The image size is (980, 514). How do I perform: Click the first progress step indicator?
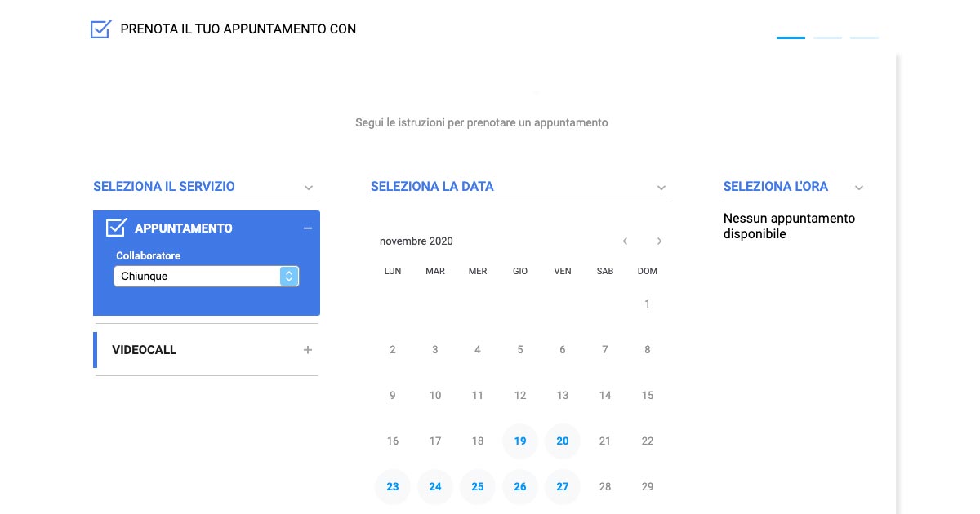pyautogui.click(x=791, y=38)
